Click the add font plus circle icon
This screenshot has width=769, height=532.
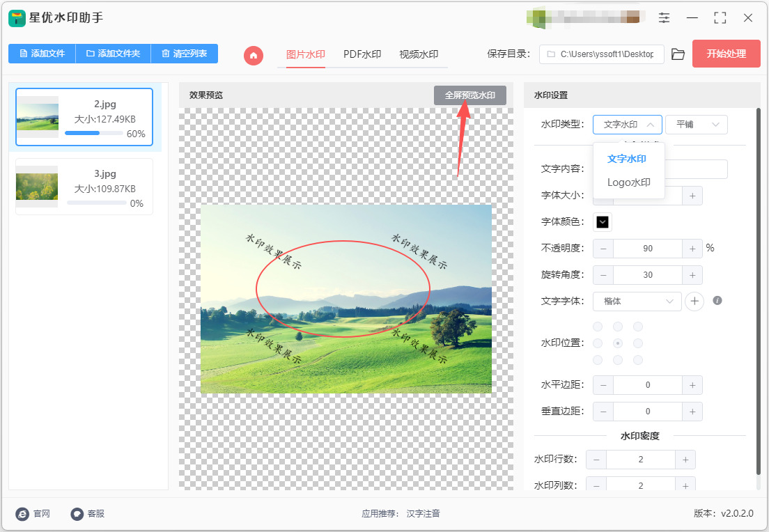tap(694, 301)
